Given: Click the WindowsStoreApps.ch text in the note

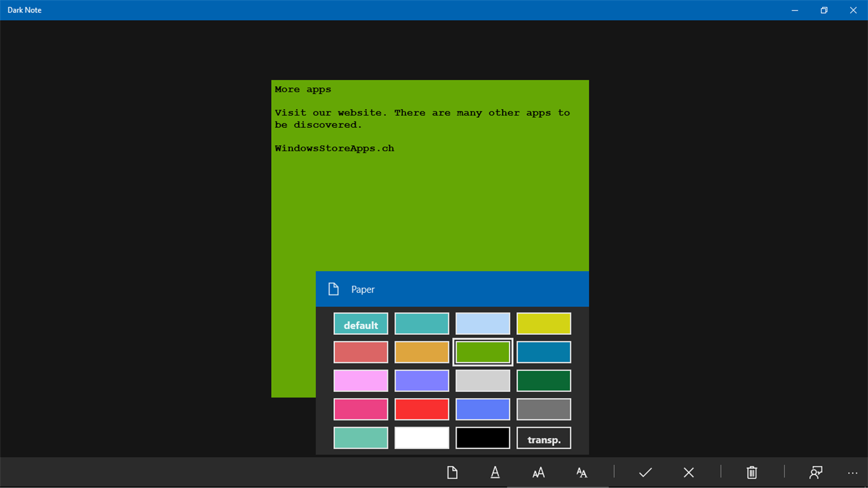Looking at the screenshot, I should 334,148.
